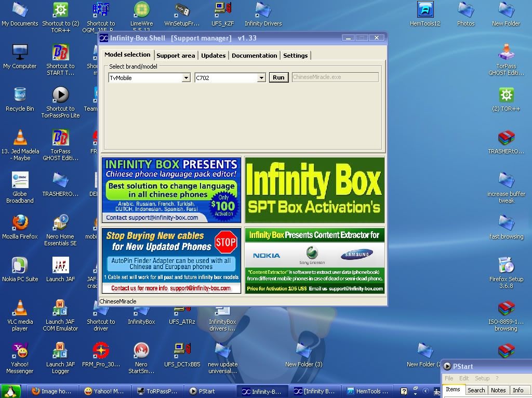The width and height of the screenshot is (532, 398).
Task: Open the SPT Box Activation's banner
Action: pyautogui.click(x=314, y=190)
